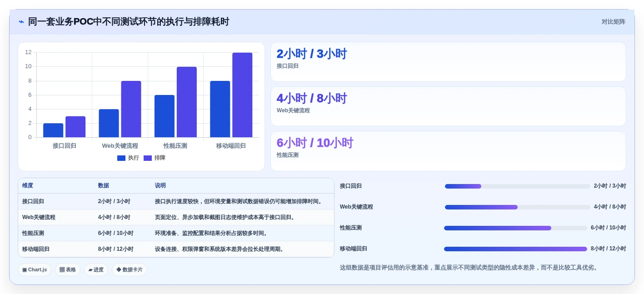
Task: Click the 移动端回归 axis label under chart
Action: pyautogui.click(x=231, y=146)
